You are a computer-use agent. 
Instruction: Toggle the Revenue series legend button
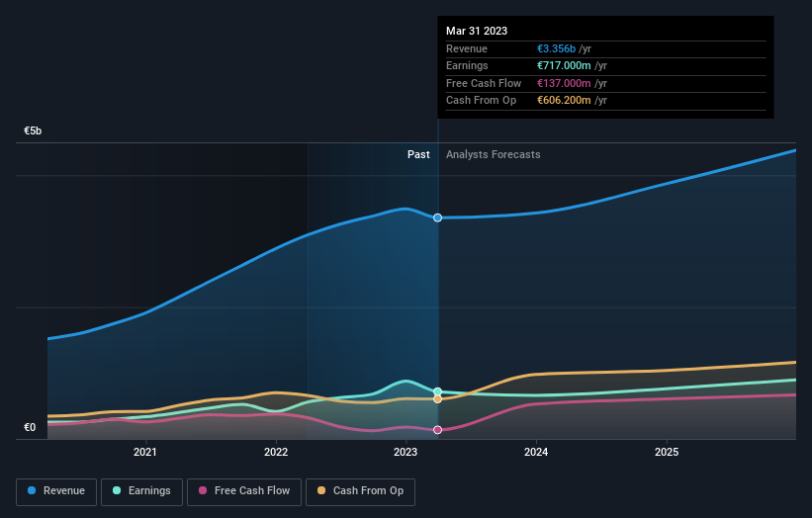click(x=56, y=491)
